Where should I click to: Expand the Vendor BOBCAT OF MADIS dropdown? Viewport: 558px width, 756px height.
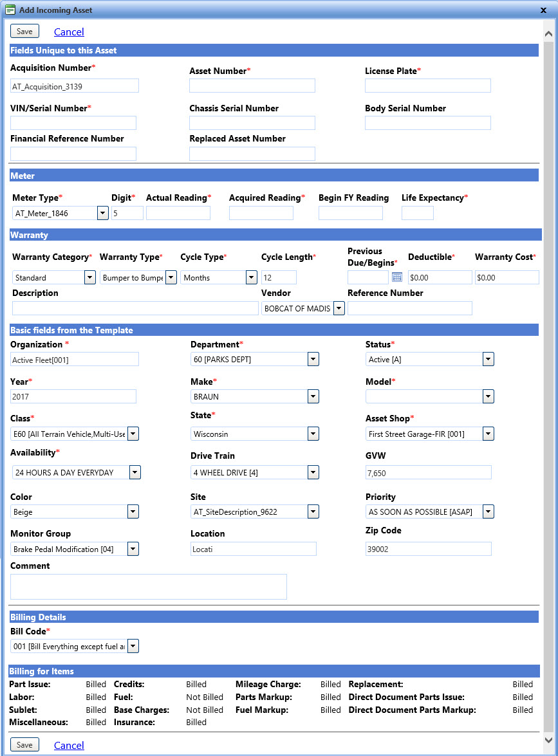[x=339, y=308]
